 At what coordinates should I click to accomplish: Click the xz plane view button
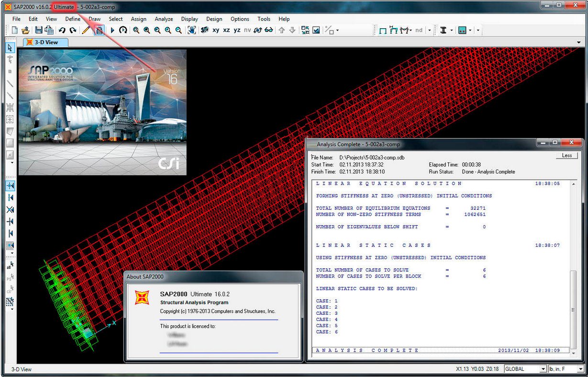pyautogui.click(x=226, y=30)
